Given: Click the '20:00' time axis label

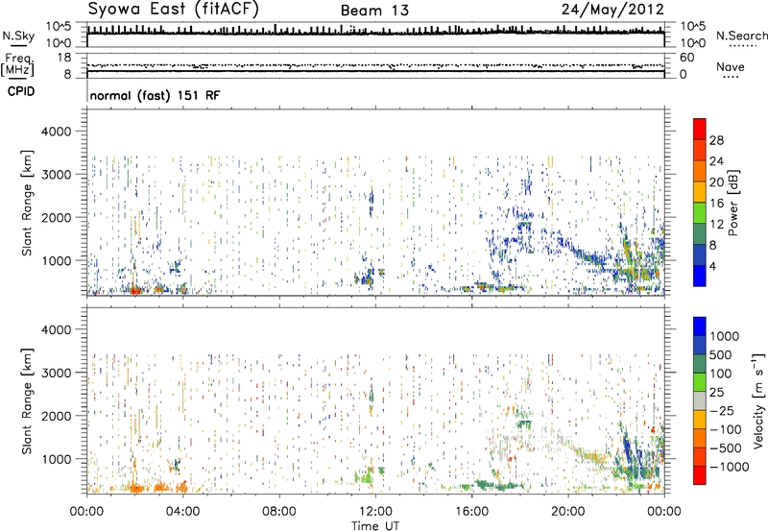Looking at the screenshot, I should pos(568,512).
